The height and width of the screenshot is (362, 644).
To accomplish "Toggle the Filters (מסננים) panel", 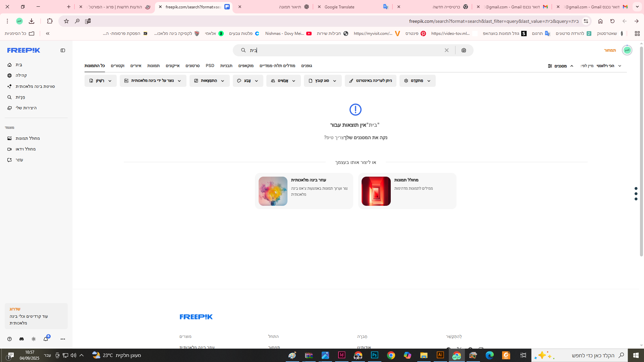I will pyautogui.click(x=559, y=66).
